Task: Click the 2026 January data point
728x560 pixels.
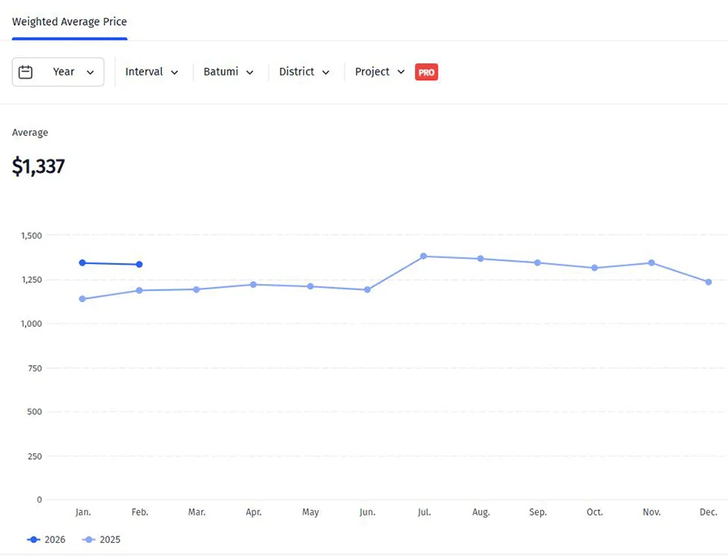Action: [83, 263]
